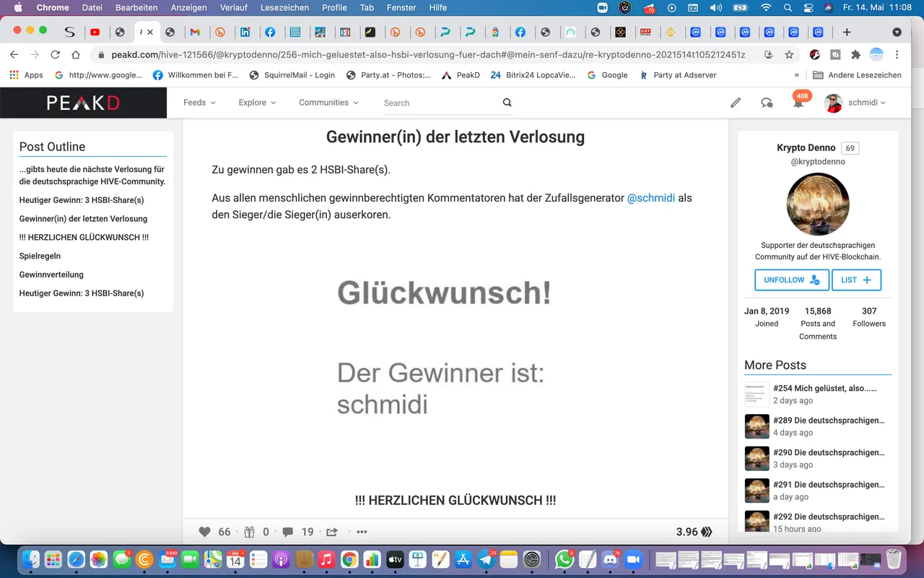Close the current PeakD tab
Screen dimensions: 924x578
150,32
